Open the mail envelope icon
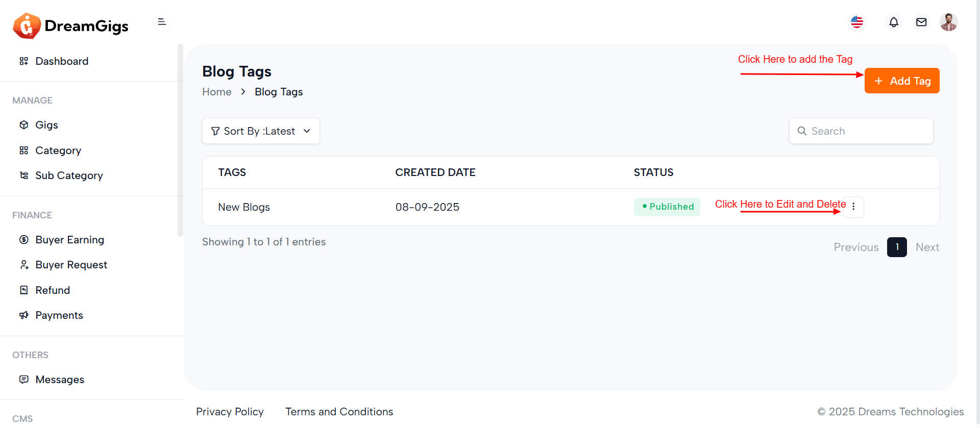This screenshot has width=980, height=428. pyautogui.click(x=921, y=22)
